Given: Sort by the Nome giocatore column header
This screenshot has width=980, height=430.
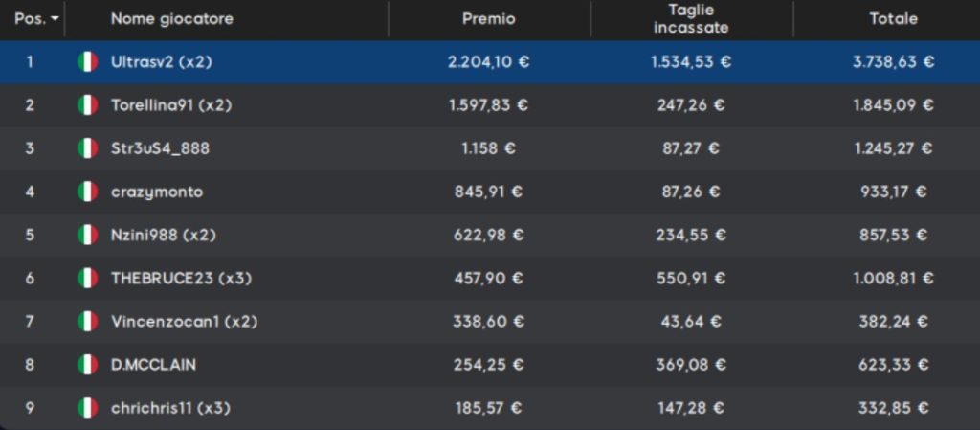Looking at the screenshot, I should (x=172, y=19).
